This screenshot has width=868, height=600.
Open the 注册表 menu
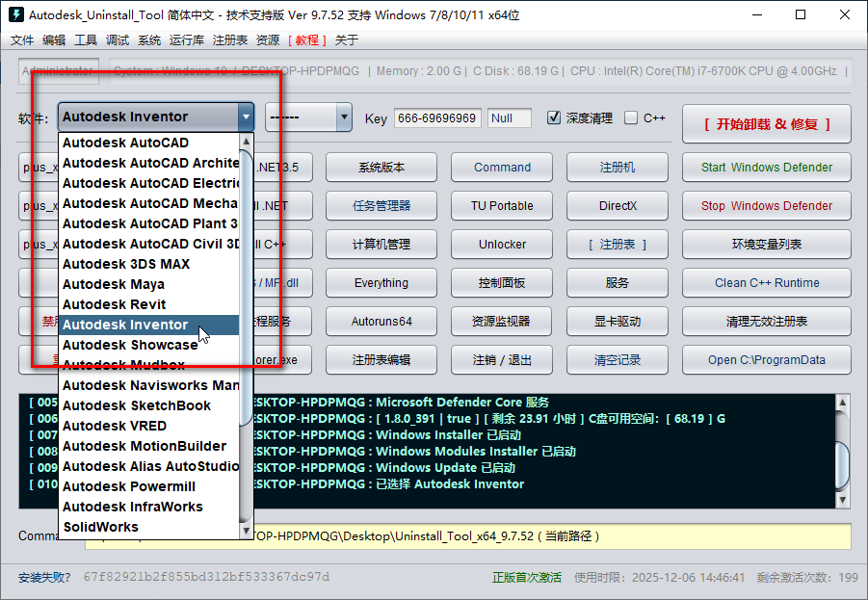[x=229, y=39]
